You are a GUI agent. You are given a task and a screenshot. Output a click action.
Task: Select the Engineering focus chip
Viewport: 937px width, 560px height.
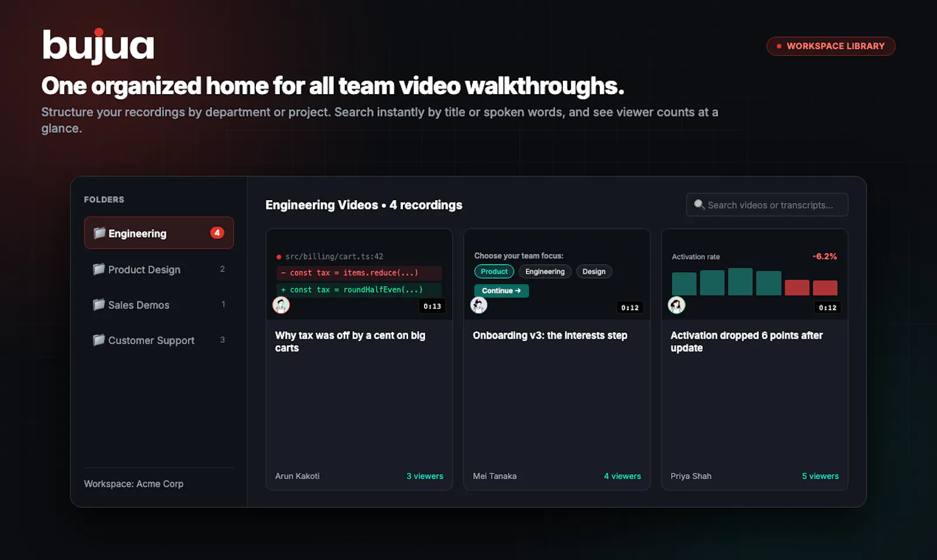(545, 272)
